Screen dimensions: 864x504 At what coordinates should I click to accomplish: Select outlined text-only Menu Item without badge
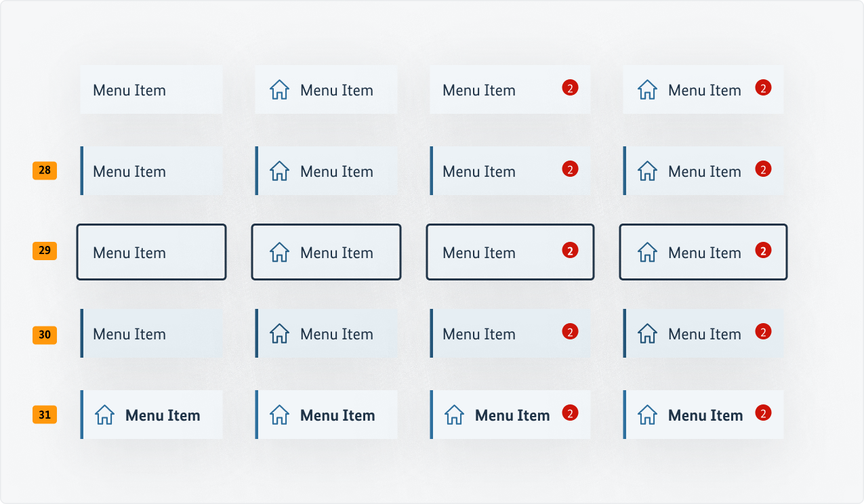(x=129, y=253)
